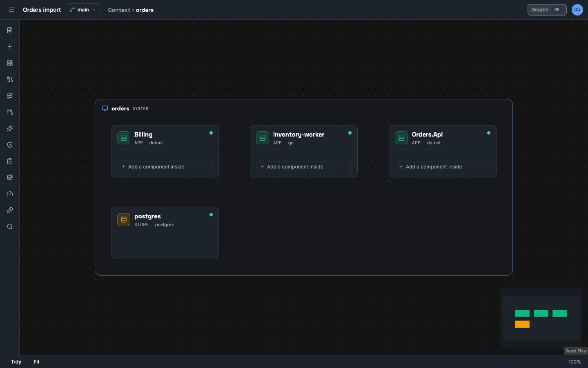Open the gauge icon in sidebar

click(10, 194)
